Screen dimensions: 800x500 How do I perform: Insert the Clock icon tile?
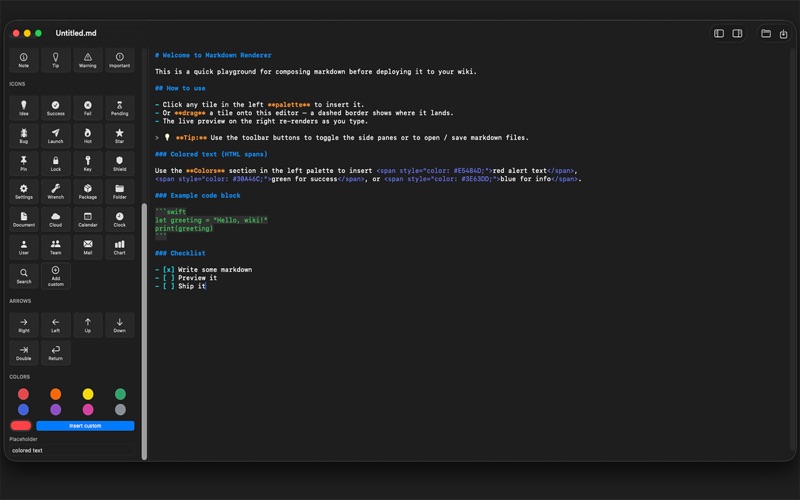click(119, 219)
